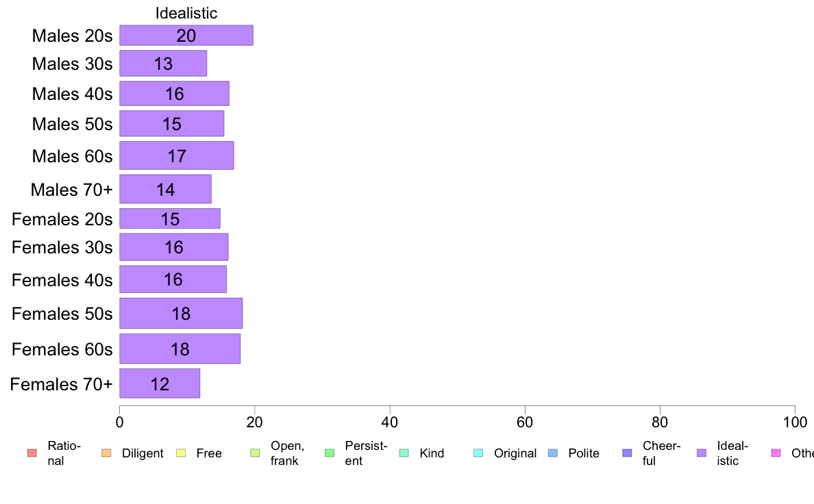
Task: Click the Idealistic chart title
Action: (x=186, y=13)
